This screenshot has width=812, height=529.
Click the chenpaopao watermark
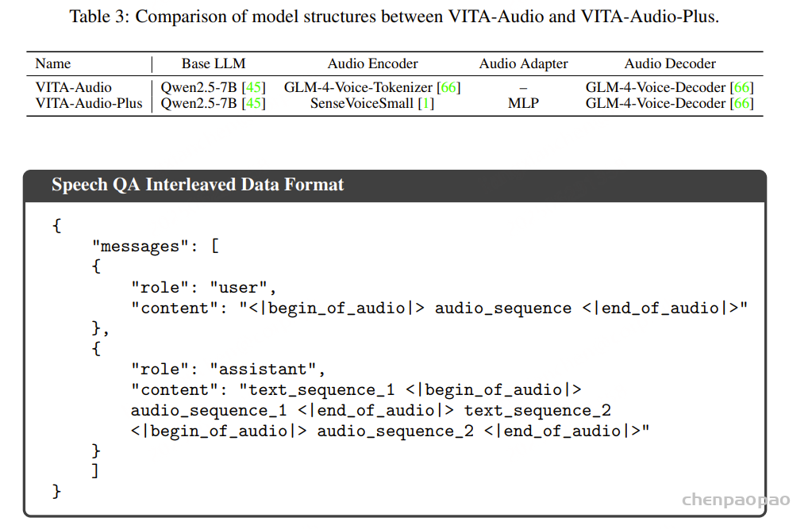pos(736,500)
